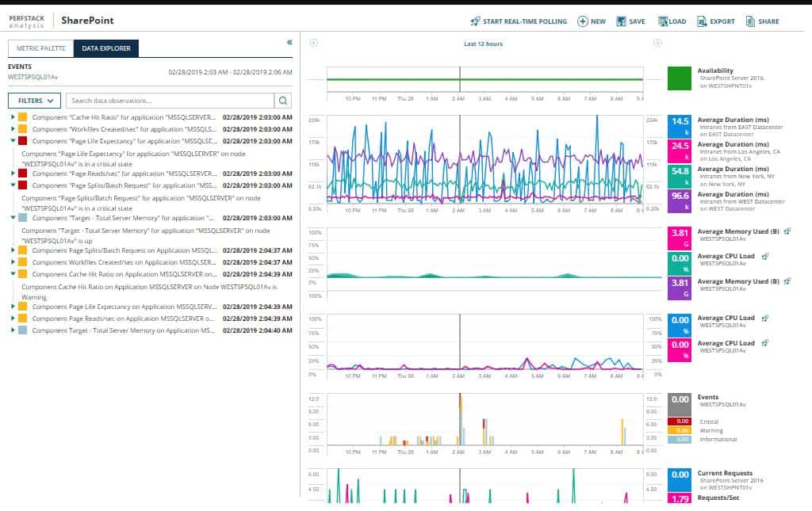Expand the Page Splits/Batch Request on Application event
Image resolution: width=812 pixels, height=511 pixels.
[13, 250]
